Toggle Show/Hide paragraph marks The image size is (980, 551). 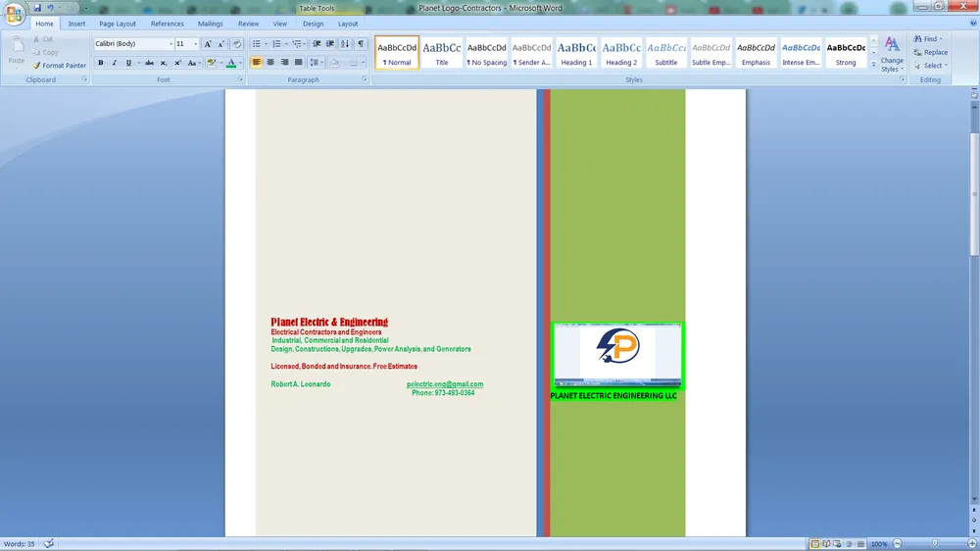coord(361,44)
